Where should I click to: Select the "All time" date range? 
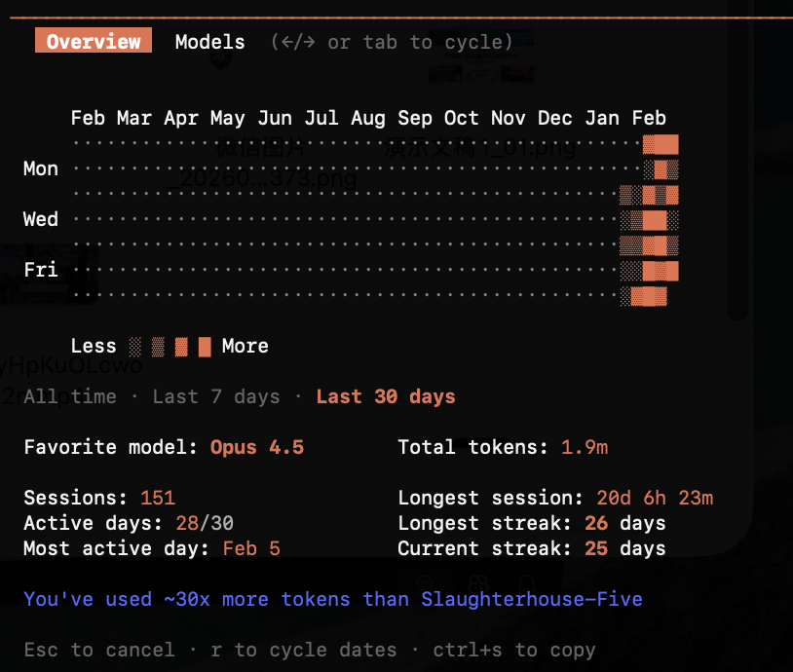[x=69, y=396]
